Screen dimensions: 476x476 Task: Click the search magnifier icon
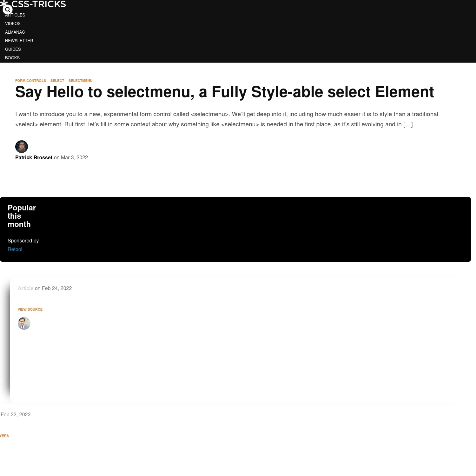coord(8,10)
